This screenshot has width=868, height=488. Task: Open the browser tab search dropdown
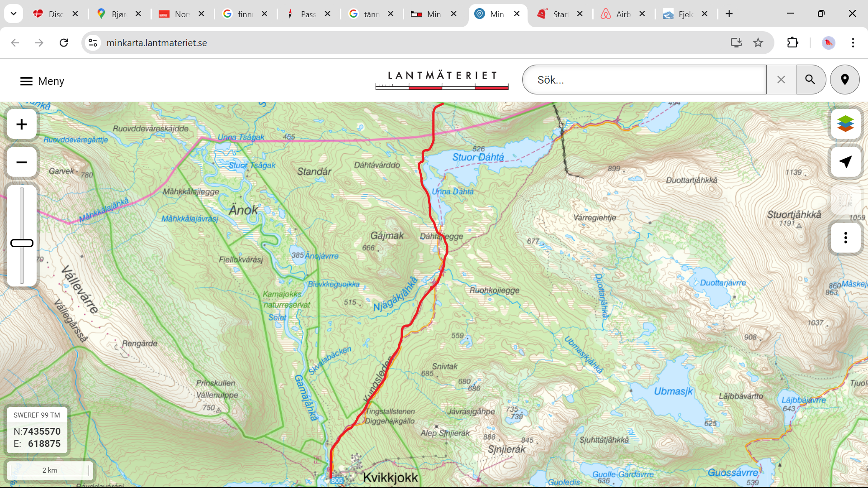pyautogui.click(x=14, y=14)
